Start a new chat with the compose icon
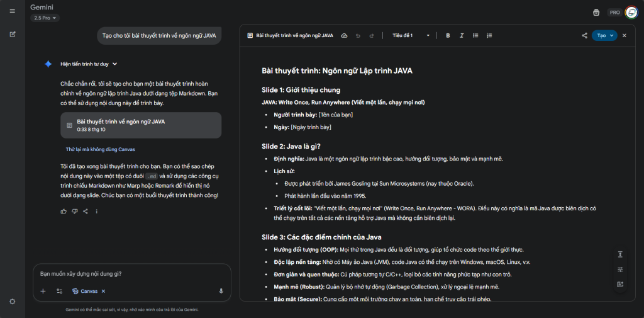This screenshot has height=318, width=644. (x=13, y=34)
